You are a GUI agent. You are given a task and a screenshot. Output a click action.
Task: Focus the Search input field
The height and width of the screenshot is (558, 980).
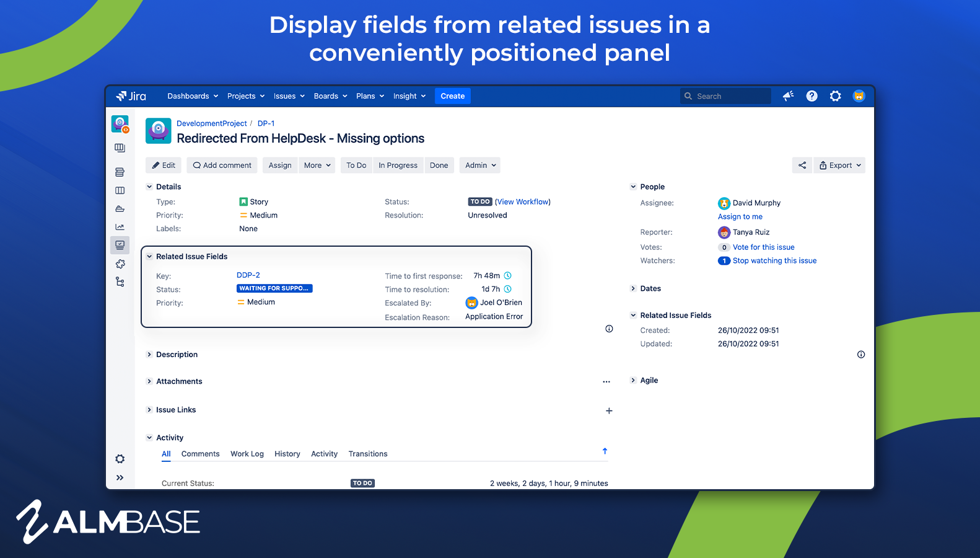[x=725, y=96]
